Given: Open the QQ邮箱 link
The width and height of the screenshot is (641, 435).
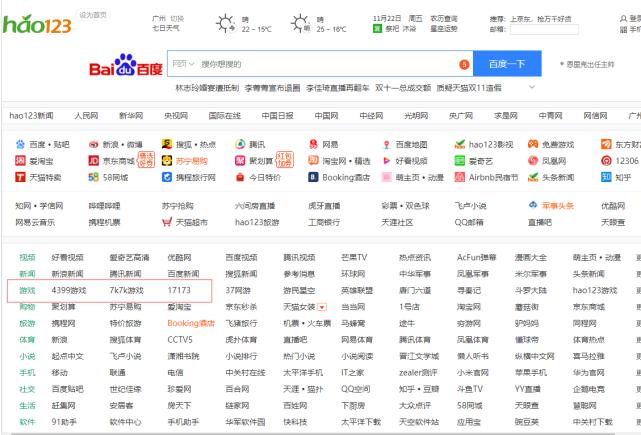Looking at the screenshot, I should click(x=469, y=222).
